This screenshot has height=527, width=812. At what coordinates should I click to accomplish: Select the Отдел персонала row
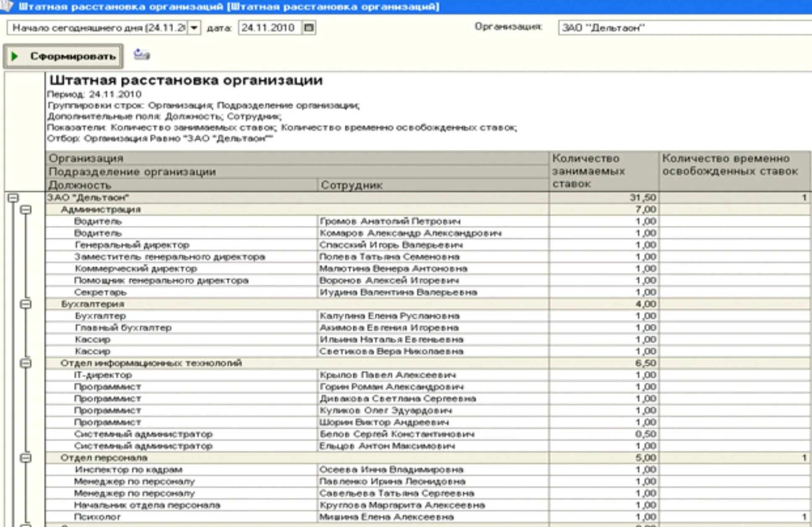428,457
